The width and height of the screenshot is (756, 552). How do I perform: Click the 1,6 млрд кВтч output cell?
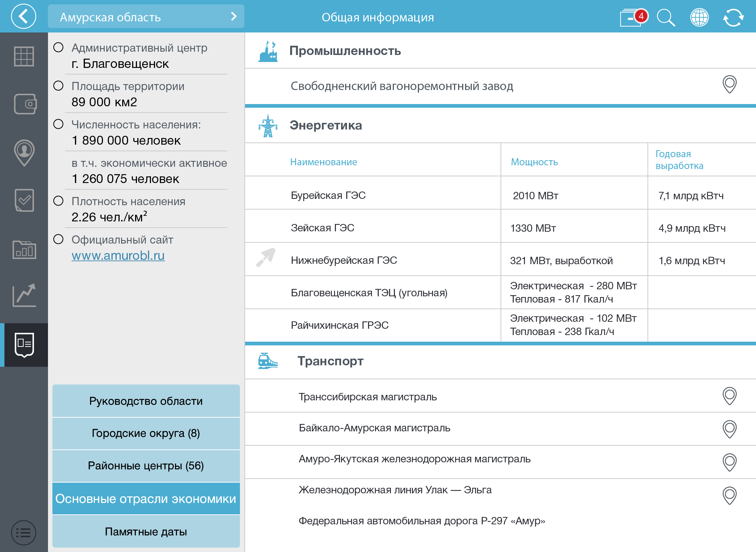coord(692,261)
